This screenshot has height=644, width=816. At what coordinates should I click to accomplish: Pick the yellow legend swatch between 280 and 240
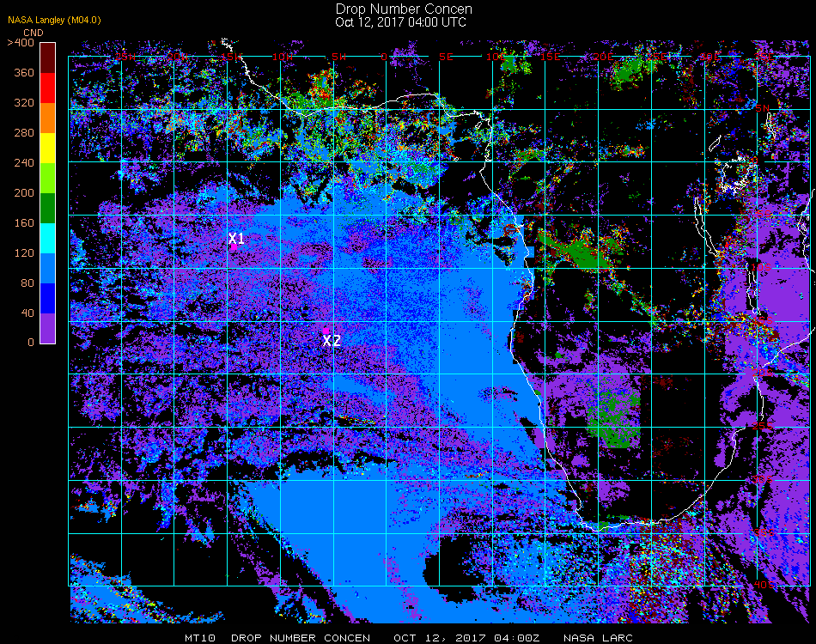click(x=48, y=149)
